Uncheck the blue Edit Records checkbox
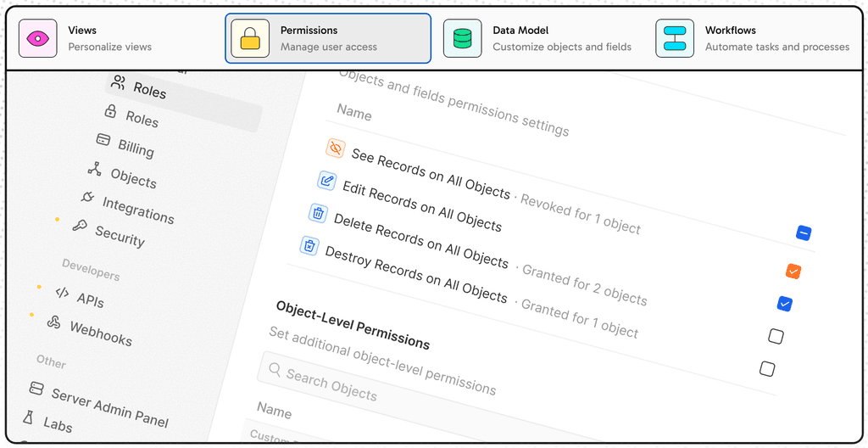868x448 pixels. click(x=784, y=304)
